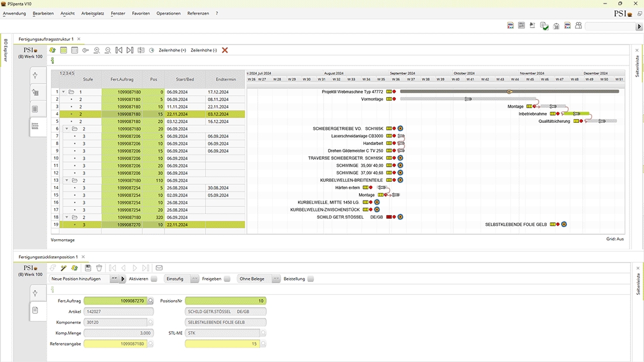Click the list form icon in the top-right toolbar
The height and width of the screenshot is (362, 644).
point(521,26)
